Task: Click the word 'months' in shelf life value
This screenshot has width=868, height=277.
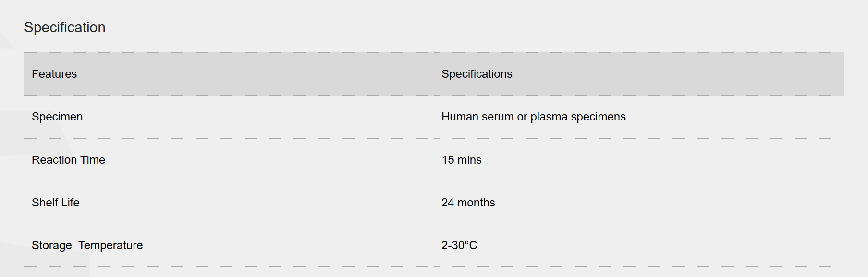Action: click(476, 203)
